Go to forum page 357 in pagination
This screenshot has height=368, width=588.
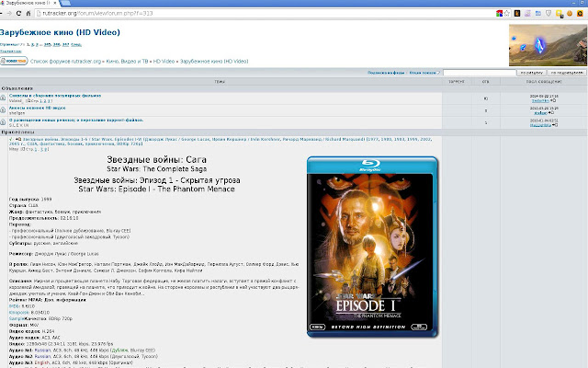click(x=65, y=45)
